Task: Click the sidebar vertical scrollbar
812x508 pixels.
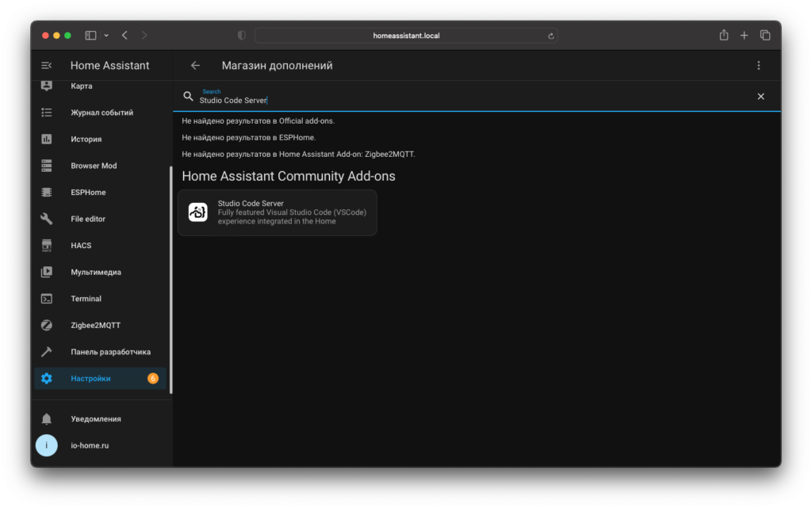Action: click(170, 279)
